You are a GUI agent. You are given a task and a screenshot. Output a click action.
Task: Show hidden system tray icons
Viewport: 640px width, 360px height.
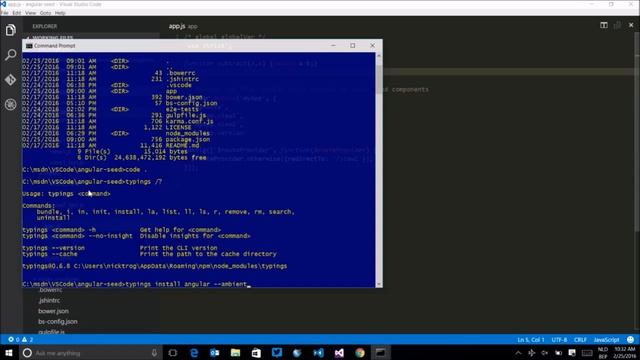click(518, 353)
